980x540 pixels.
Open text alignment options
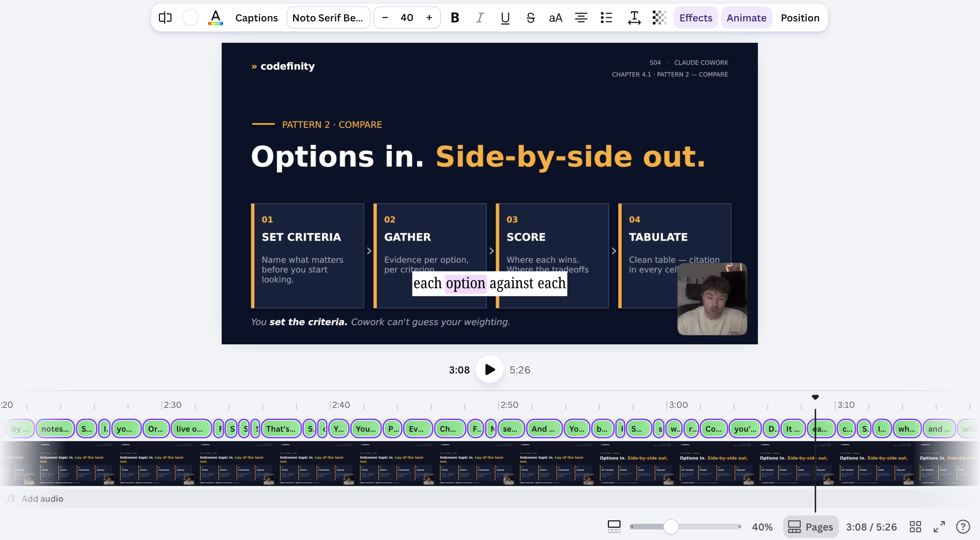(x=581, y=18)
